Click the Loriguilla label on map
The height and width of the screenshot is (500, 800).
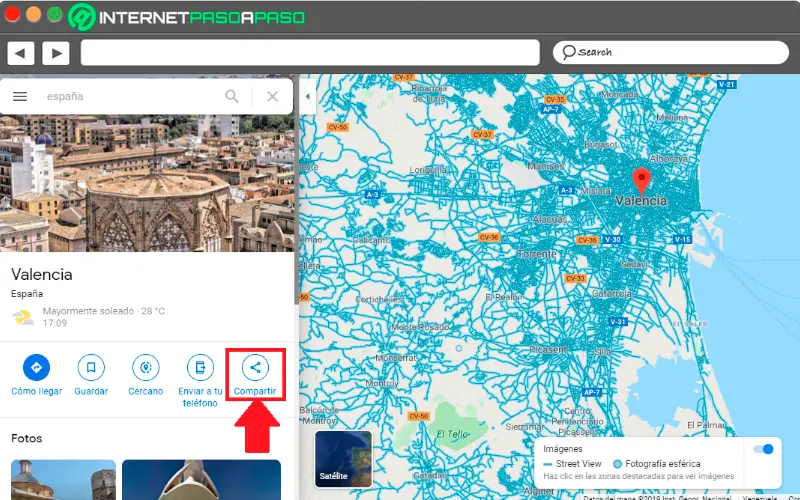(429, 169)
